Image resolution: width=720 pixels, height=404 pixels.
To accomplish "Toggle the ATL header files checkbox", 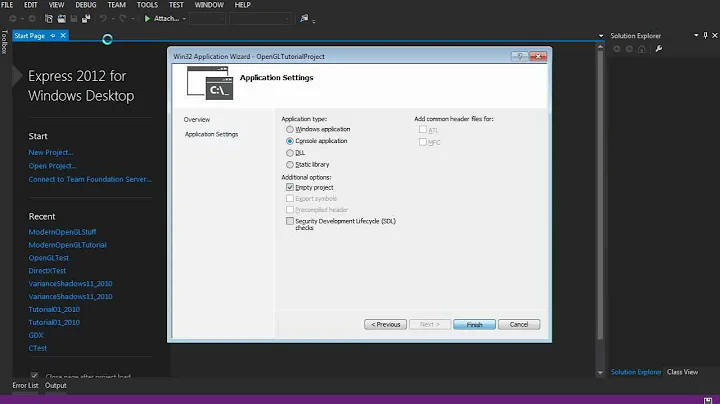I will pos(422,130).
